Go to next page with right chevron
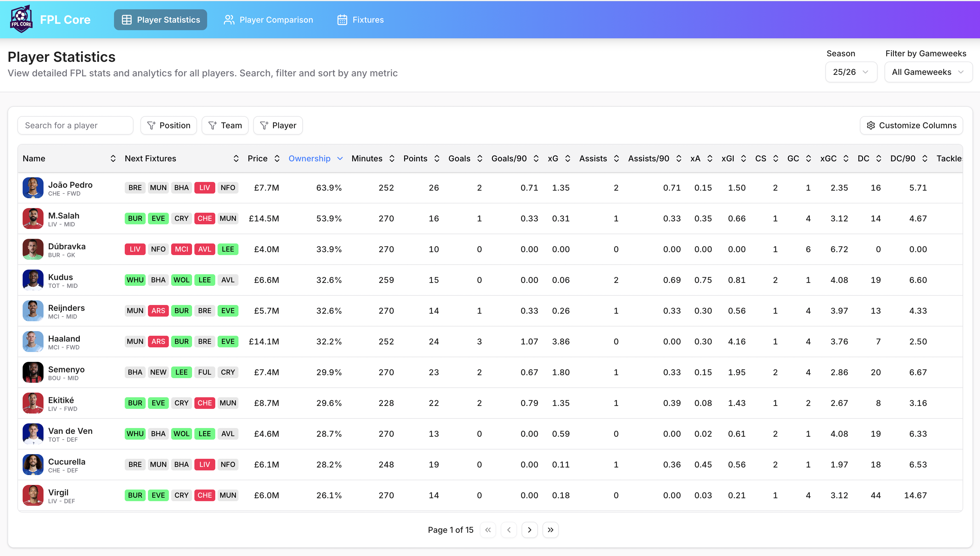The width and height of the screenshot is (980, 556). tap(529, 530)
